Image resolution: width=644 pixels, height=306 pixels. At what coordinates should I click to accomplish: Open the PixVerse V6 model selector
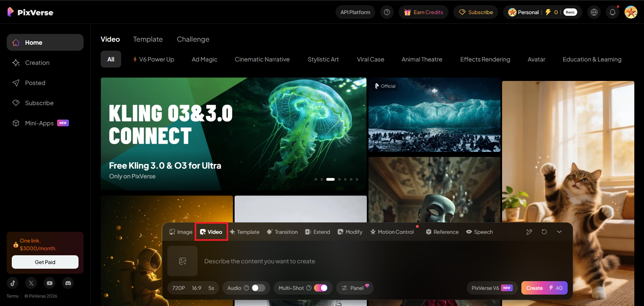492,288
